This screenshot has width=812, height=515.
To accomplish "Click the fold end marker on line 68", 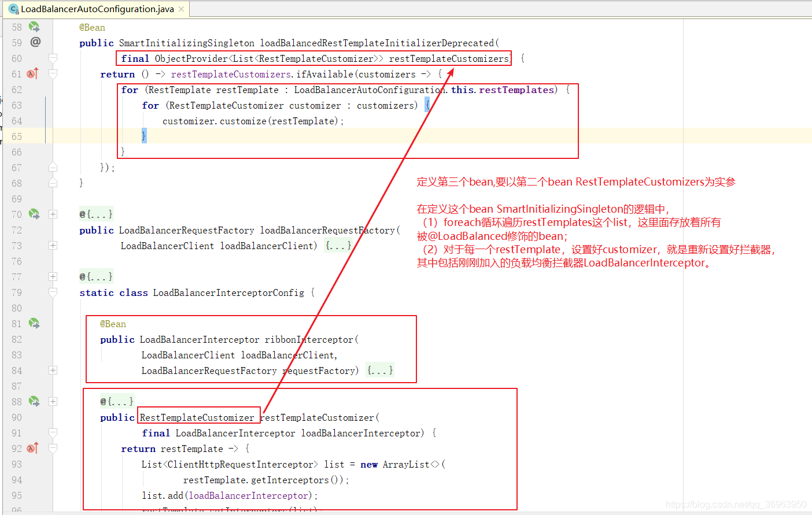I will [53, 183].
